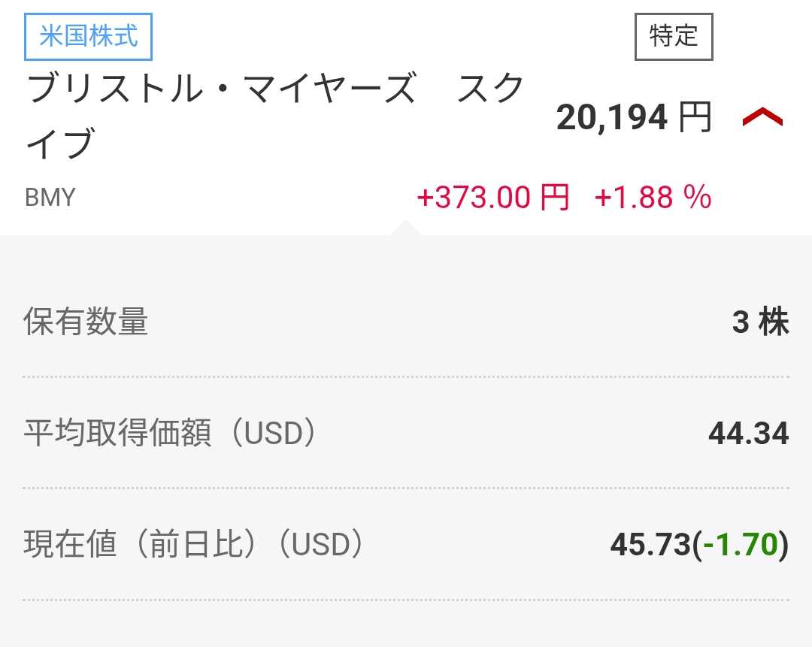Tap the 45.73 current price value
This screenshot has width=812, height=647.
point(650,545)
